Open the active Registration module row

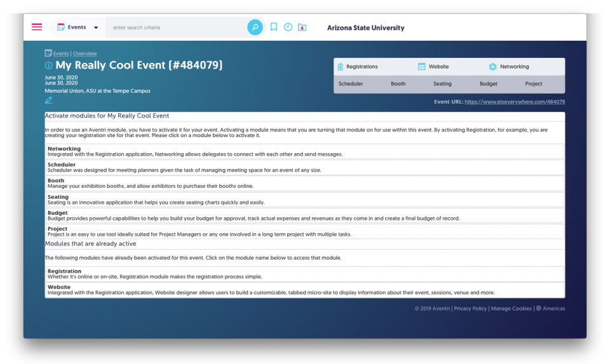click(304, 274)
